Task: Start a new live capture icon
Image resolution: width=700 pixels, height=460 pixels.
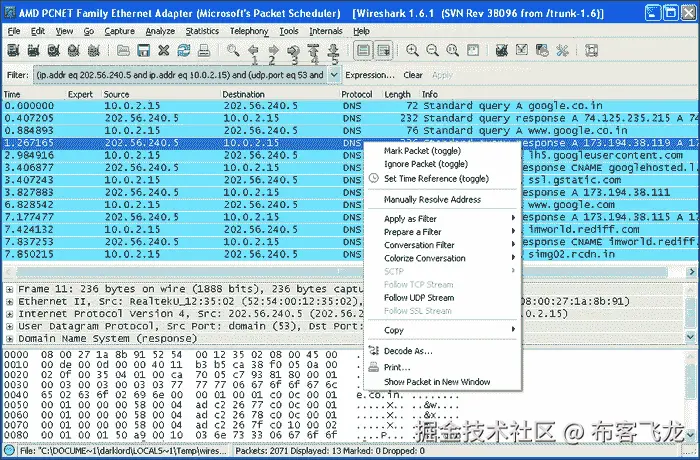Action: [x=54, y=50]
